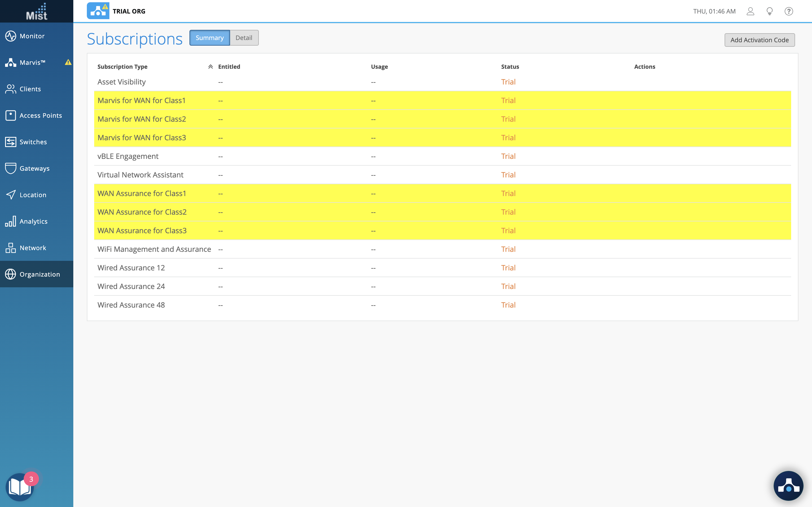
Task: Open the help question mark icon
Action: click(789, 11)
